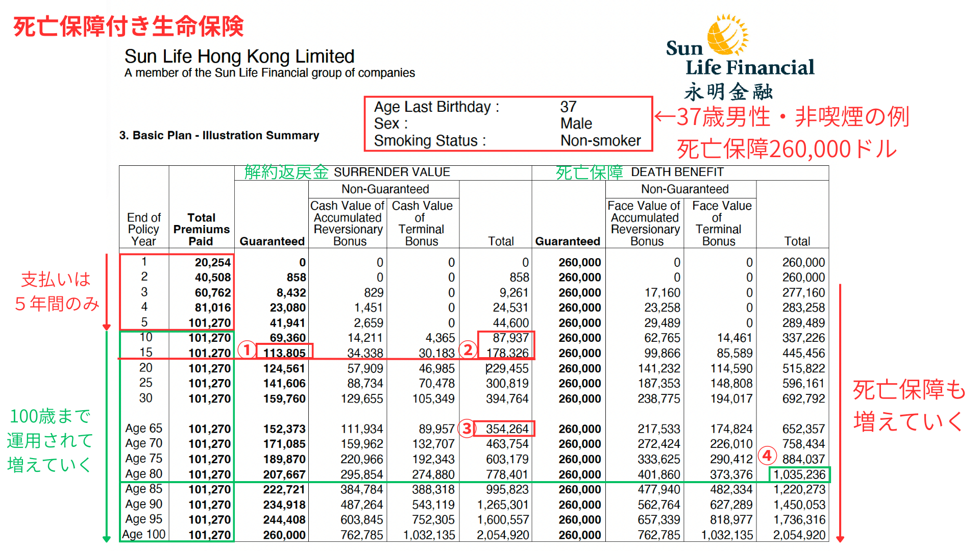The width and height of the screenshot is (980, 551).
Task: Click the 永明金融 Chinese logo text
Action: click(x=728, y=92)
